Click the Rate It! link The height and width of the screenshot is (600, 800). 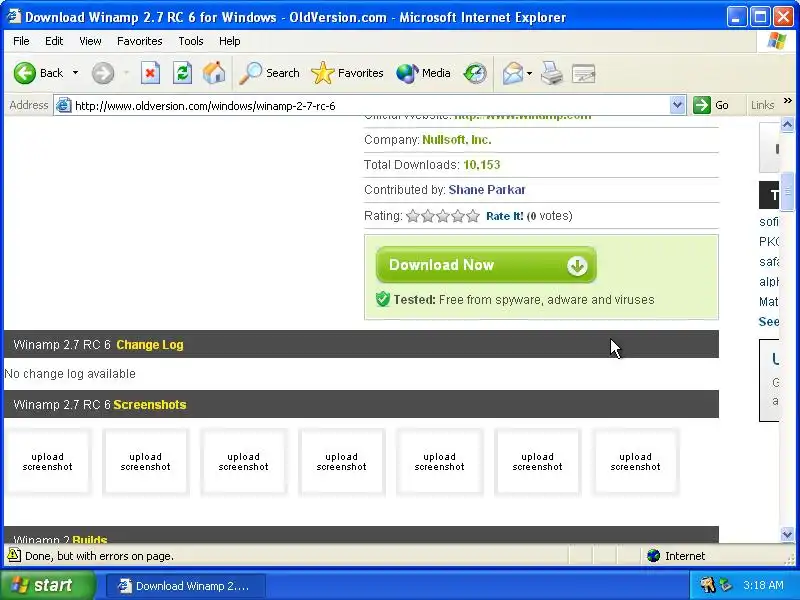505,216
